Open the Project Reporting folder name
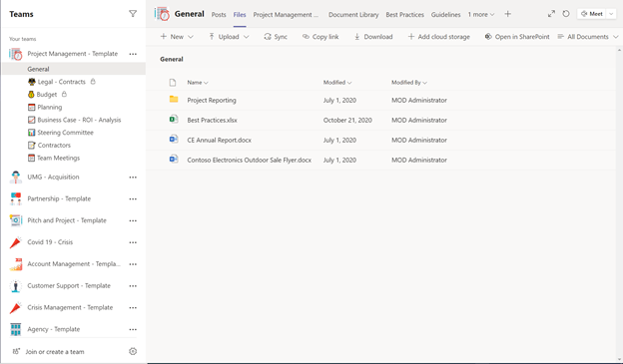The width and height of the screenshot is (623, 364). tap(212, 101)
